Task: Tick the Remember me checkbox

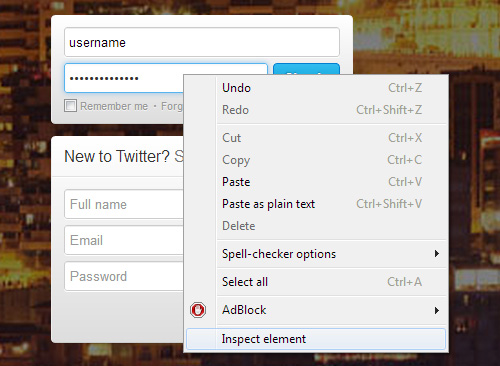Action: tap(70, 106)
